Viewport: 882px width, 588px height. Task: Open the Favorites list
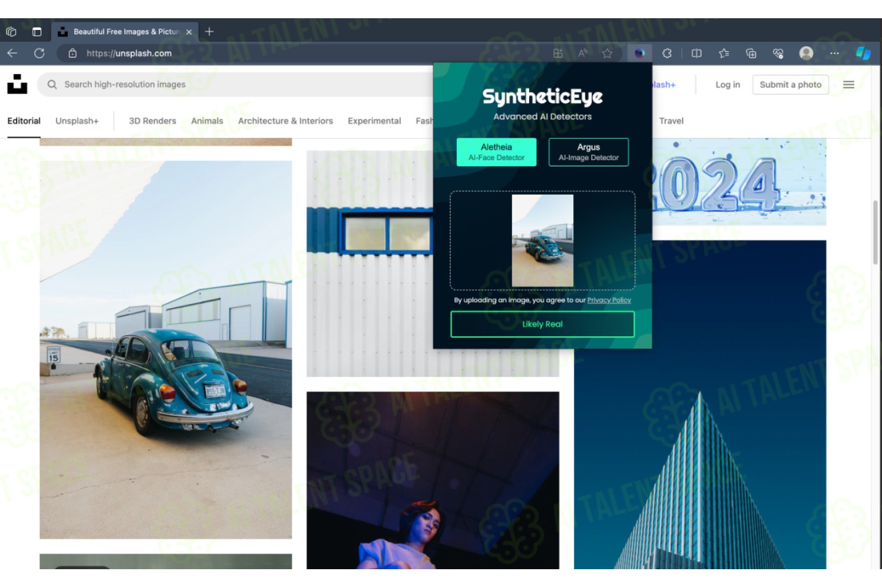coord(724,53)
